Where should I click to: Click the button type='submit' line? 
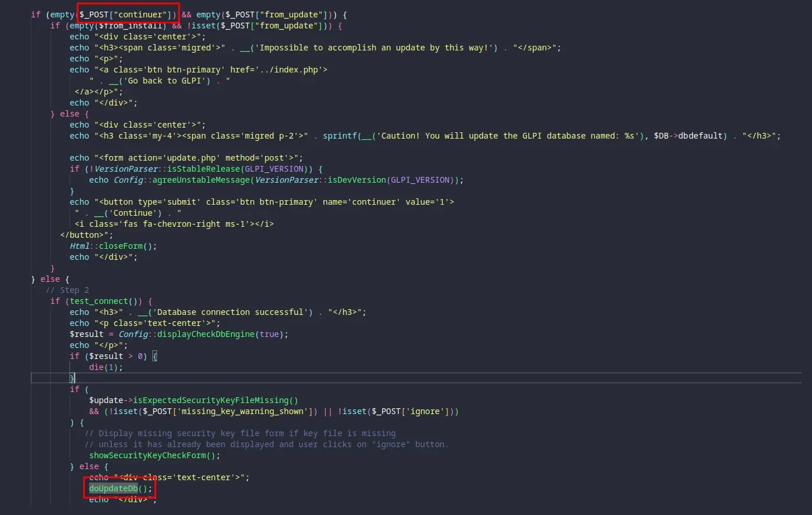point(262,202)
